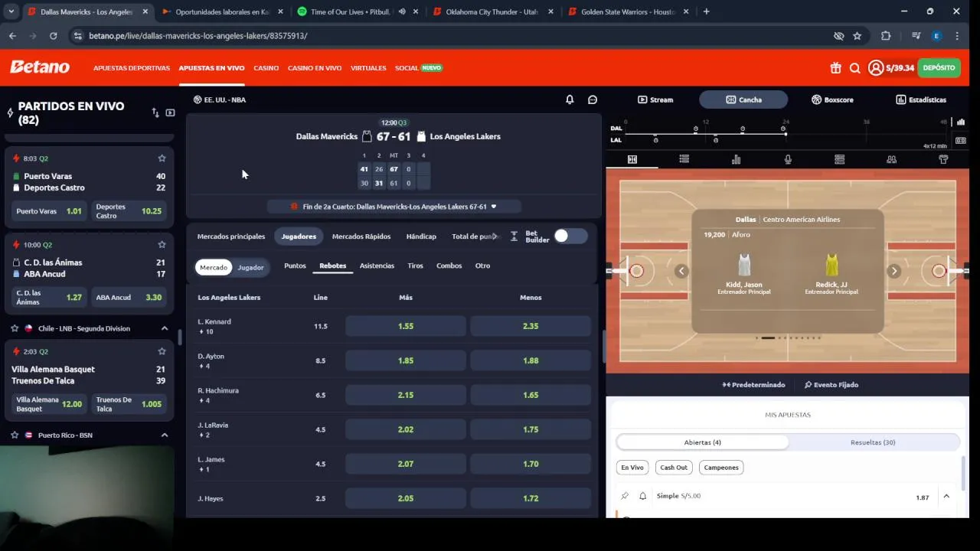Click the notification bell beside EE. UU. - NBA

click(570, 99)
